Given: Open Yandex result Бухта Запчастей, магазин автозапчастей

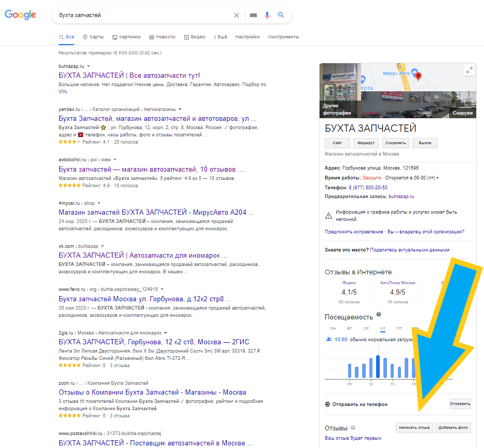Looking at the screenshot, I should [157, 118].
